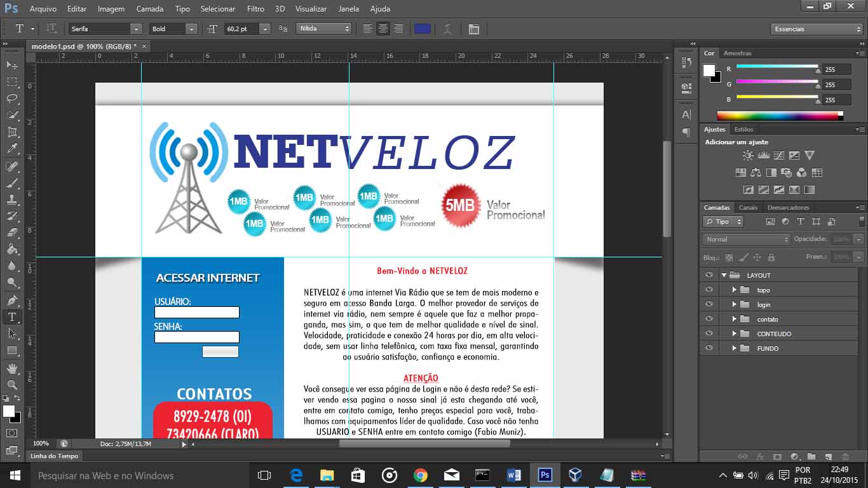
Task: Select the Blur tool
Action: point(12,266)
